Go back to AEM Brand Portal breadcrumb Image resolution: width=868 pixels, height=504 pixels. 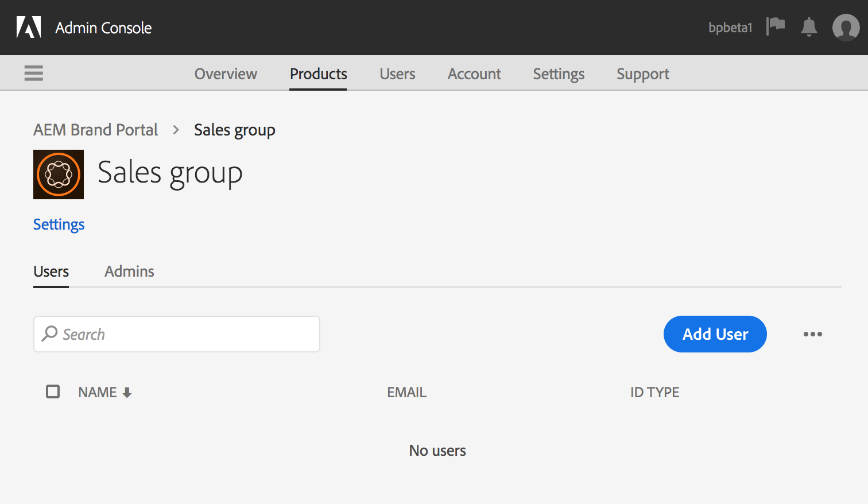coord(95,130)
